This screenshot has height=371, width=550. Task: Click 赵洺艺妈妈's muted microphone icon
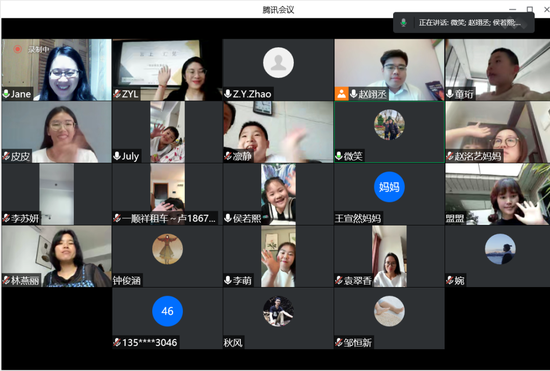[x=450, y=156]
